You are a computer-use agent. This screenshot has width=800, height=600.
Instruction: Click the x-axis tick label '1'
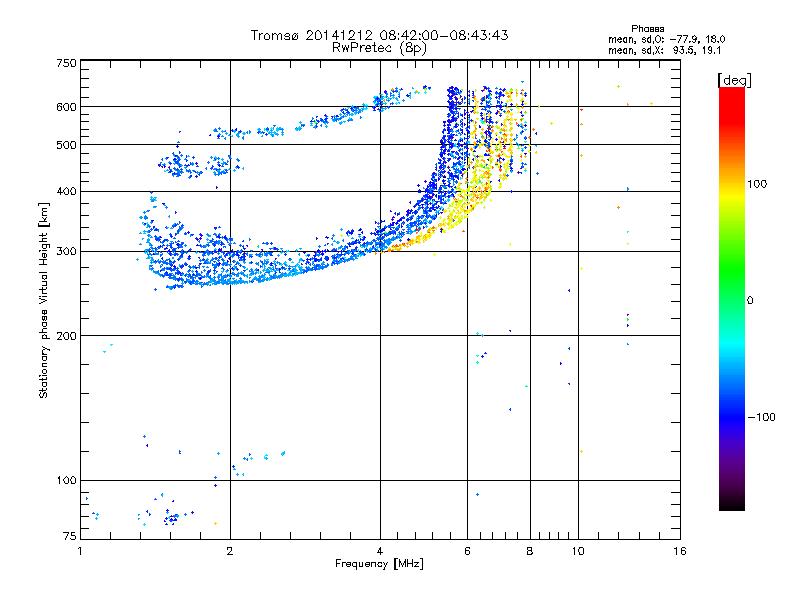coord(80,551)
